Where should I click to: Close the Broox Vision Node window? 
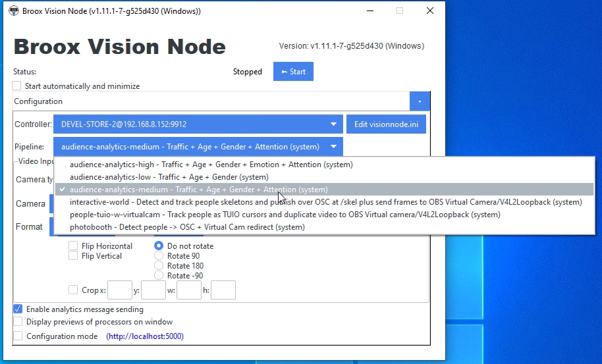point(430,11)
